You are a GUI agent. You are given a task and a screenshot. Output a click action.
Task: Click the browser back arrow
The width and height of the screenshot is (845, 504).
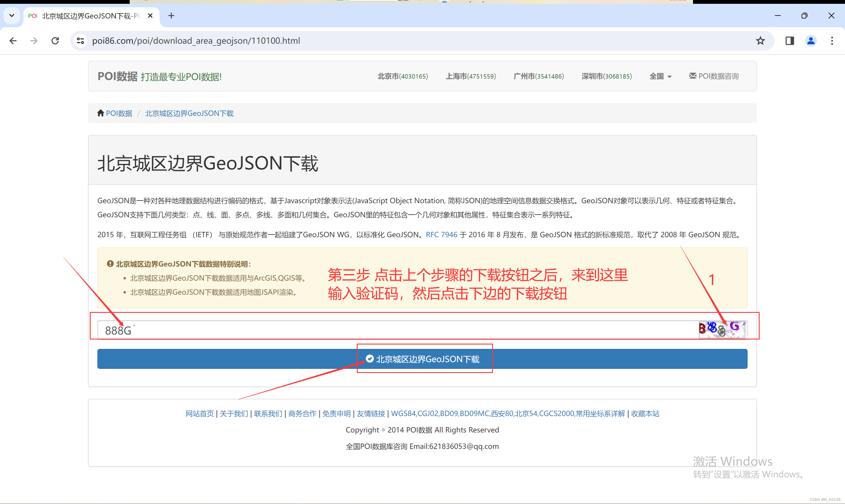tap(13, 41)
